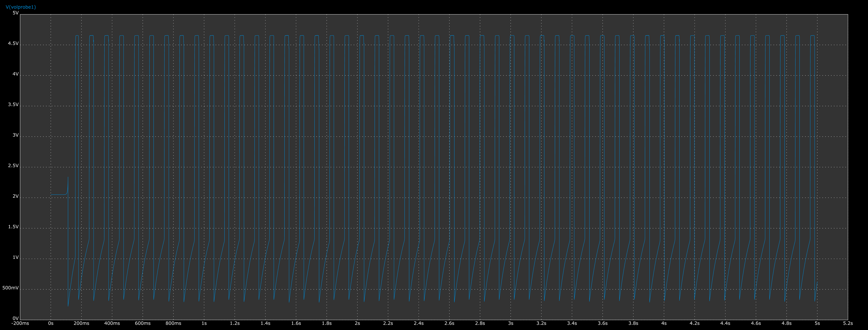Select the 2s time axis label
Screen dimensions: 868x330
[x=357, y=323]
